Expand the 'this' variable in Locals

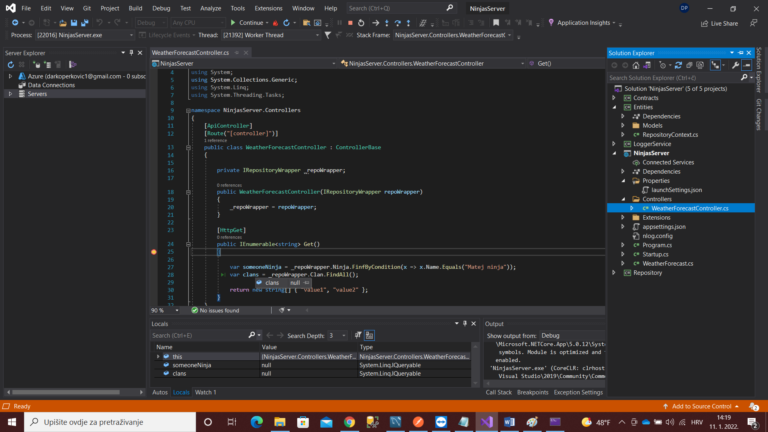click(159, 356)
